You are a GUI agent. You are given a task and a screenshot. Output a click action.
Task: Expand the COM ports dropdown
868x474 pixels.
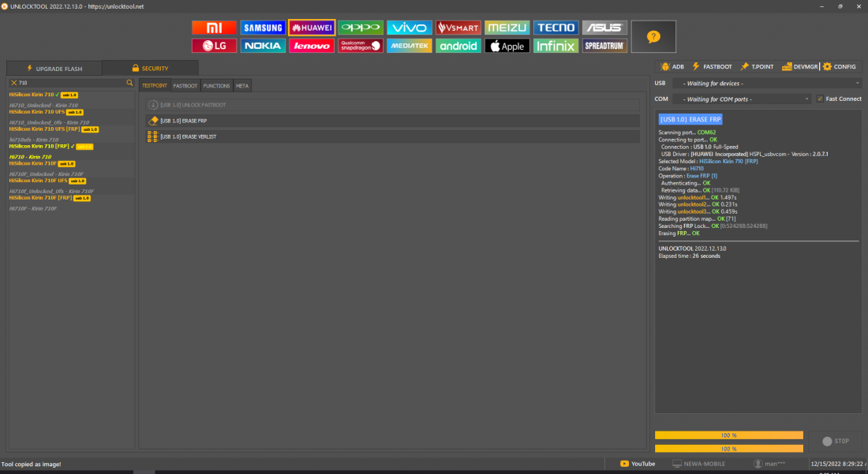pos(742,99)
